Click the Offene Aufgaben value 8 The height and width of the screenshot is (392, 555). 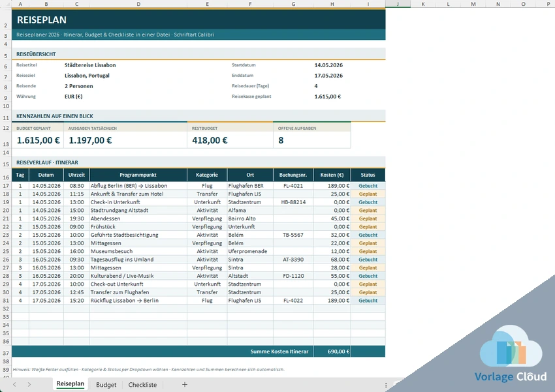pyautogui.click(x=281, y=140)
